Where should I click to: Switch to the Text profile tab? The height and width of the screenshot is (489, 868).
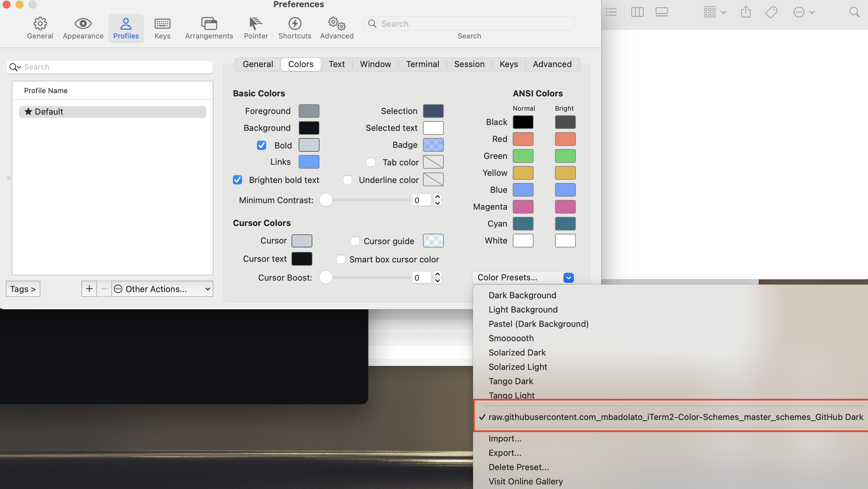(336, 64)
